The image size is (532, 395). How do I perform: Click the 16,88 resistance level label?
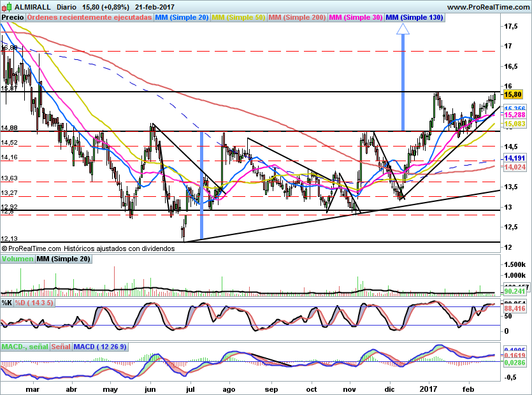tap(9, 48)
